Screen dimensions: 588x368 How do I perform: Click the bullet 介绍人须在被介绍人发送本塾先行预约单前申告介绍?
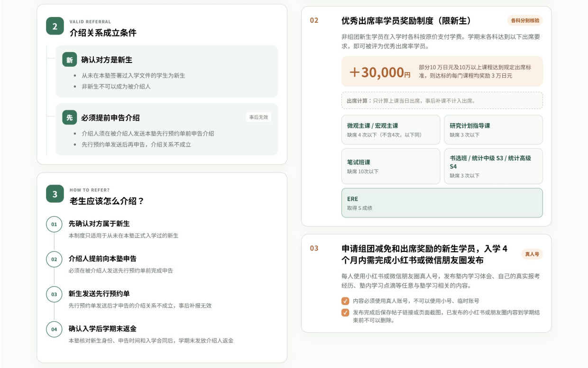148,134
